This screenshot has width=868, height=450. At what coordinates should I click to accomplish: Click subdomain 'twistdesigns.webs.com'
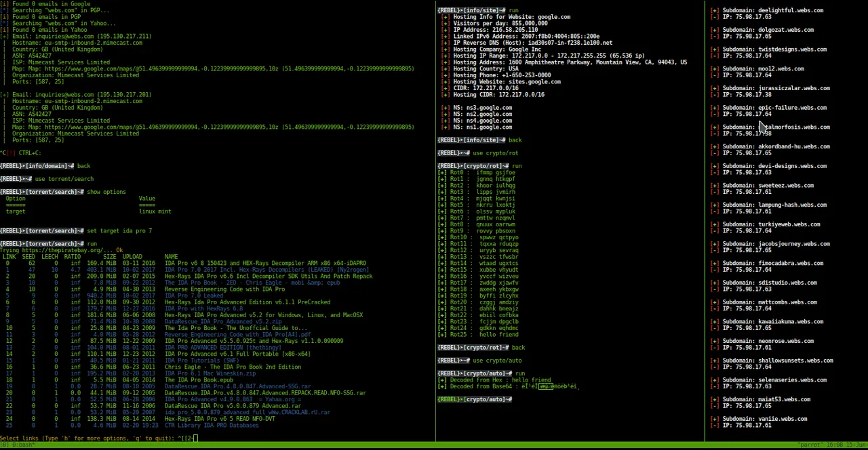tap(774, 49)
